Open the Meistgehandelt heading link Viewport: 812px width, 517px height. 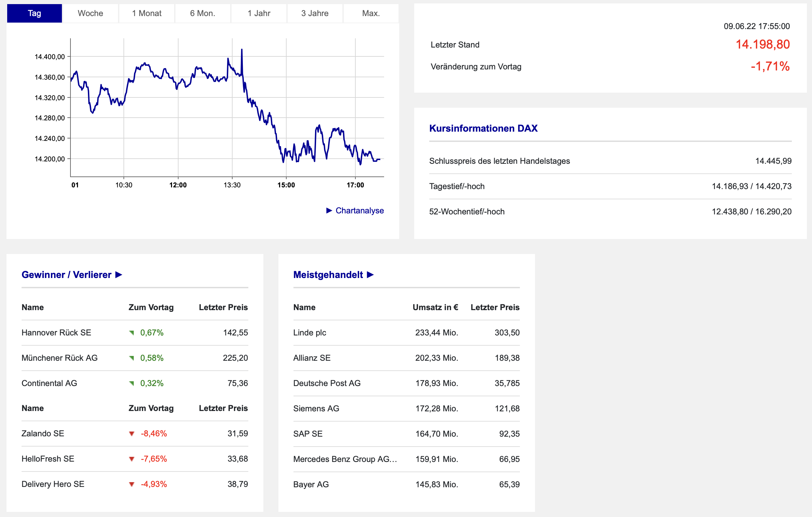[x=328, y=275]
